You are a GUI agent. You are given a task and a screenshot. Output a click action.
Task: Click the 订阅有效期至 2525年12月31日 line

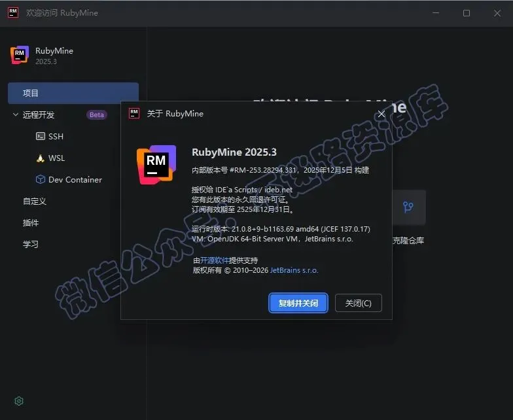[242, 209]
